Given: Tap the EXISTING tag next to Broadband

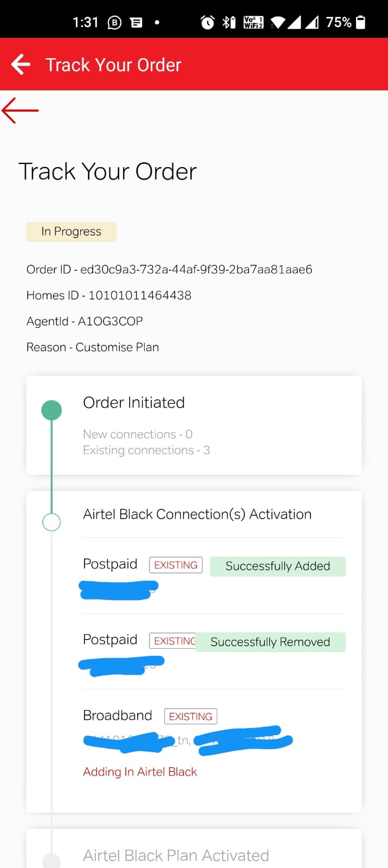Looking at the screenshot, I should click(x=191, y=717).
